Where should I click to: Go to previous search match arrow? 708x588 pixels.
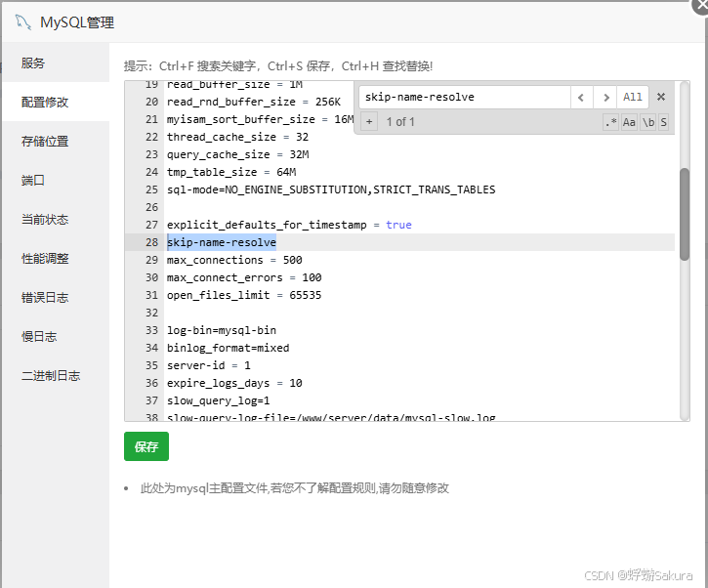[x=582, y=97]
